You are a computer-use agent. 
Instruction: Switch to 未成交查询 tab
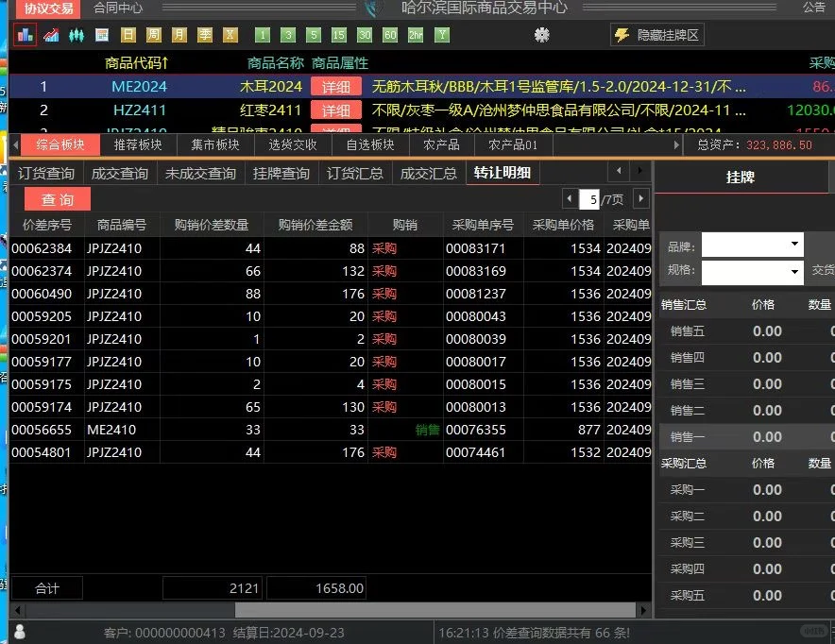[200, 174]
